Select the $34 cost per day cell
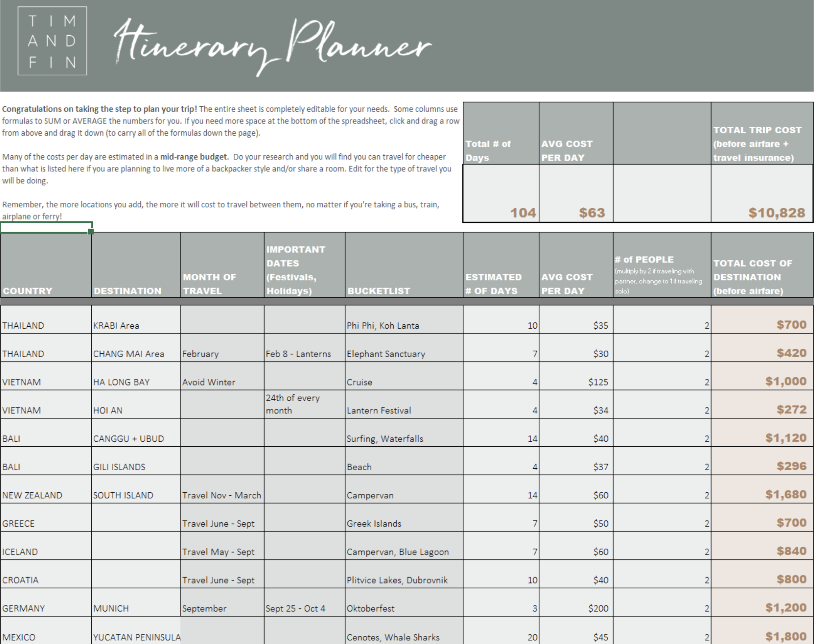The image size is (814, 644). tap(576, 404)
